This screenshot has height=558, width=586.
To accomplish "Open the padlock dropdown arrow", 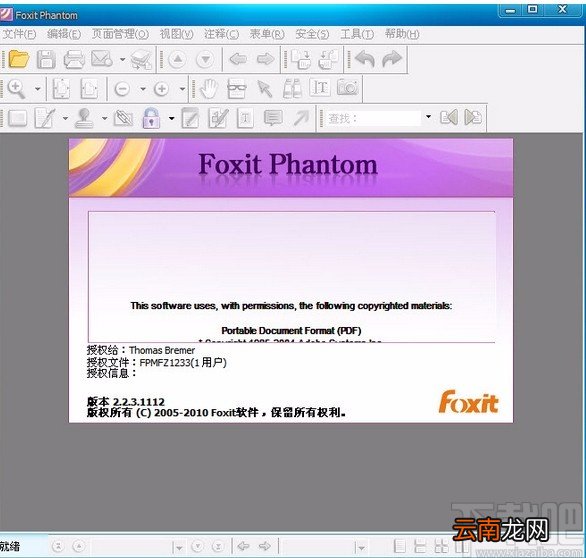I will [x=172, y=118].
